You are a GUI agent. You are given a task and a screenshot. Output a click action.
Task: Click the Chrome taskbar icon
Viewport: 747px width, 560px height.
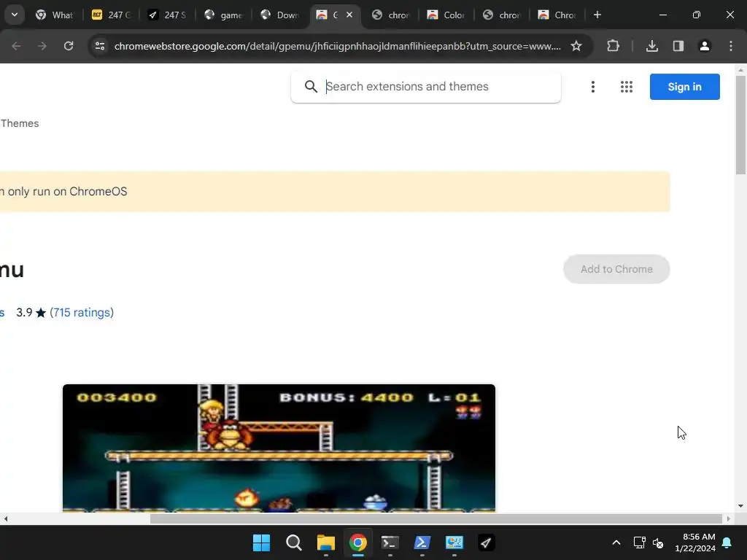(x=357, y=542)
